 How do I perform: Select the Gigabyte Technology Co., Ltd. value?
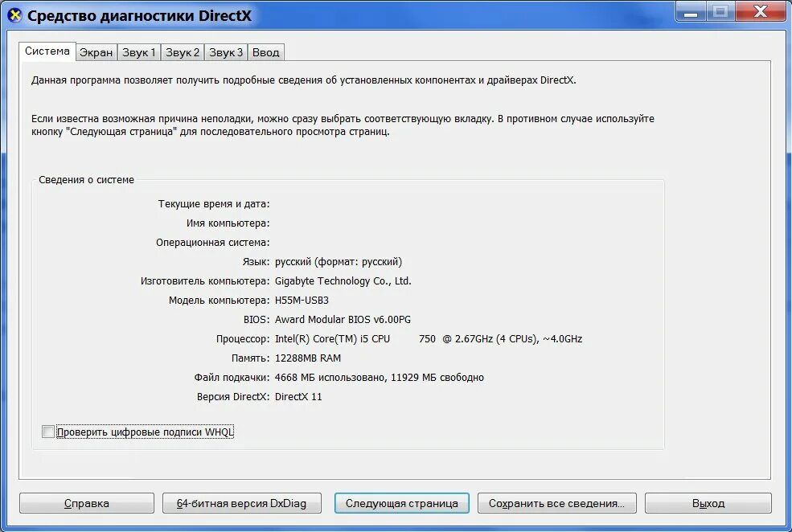[x=343, y=281]
